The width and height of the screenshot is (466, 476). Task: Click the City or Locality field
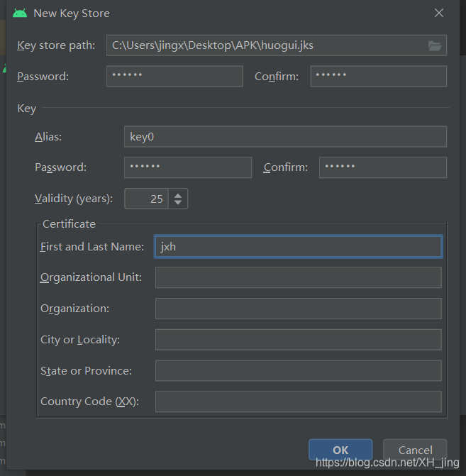click(299, 340)
